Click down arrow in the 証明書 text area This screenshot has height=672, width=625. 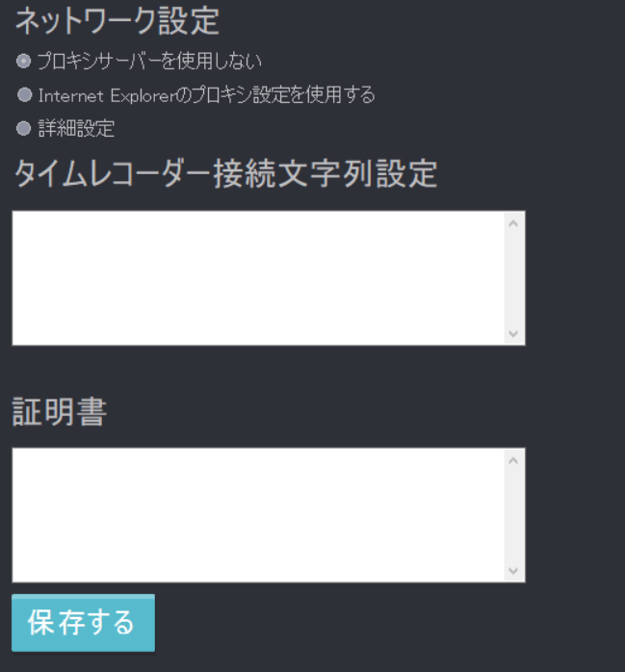(x=513, y=571)
